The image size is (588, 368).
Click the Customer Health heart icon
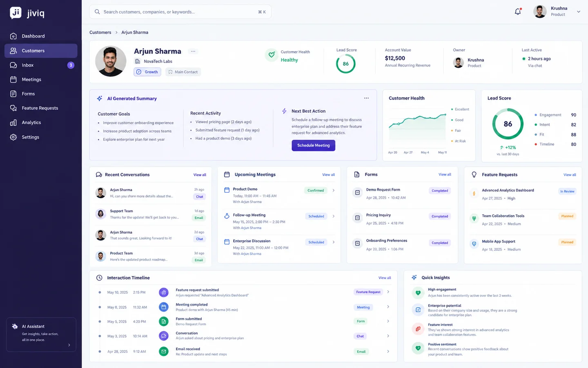(x=272, y=55)
